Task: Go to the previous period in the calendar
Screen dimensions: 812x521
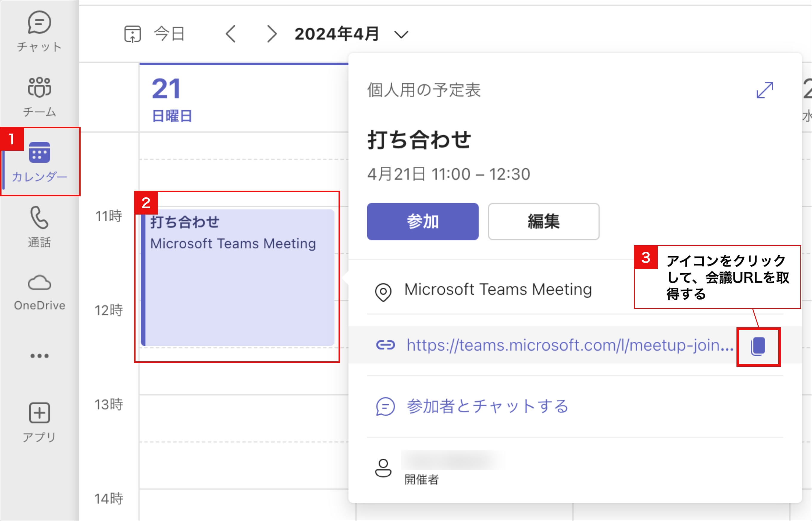Action: pyautogui.click(x=230, y=34)
